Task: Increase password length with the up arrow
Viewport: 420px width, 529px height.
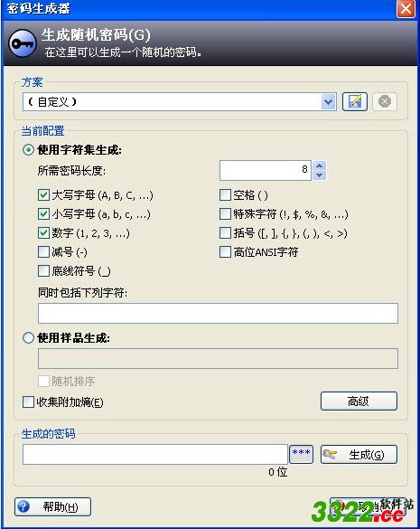Action: tap(319, 165)
